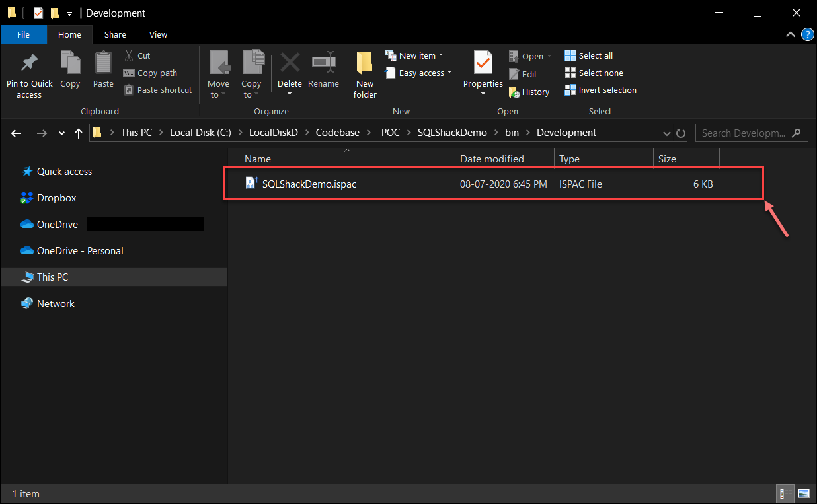Click the Search Development input box
The width and height of the screenshot is (817, 504).
[x=752, y=133]
